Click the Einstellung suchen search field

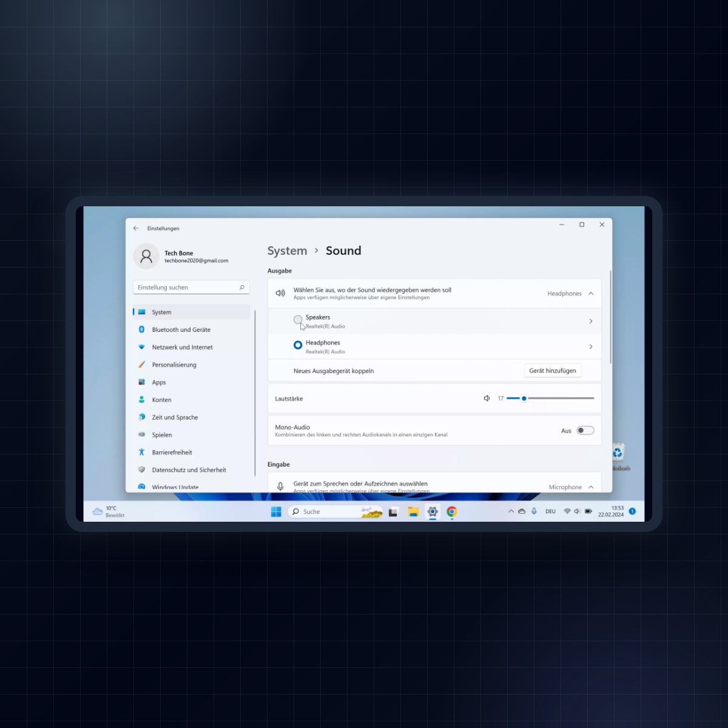pos(191,288)
